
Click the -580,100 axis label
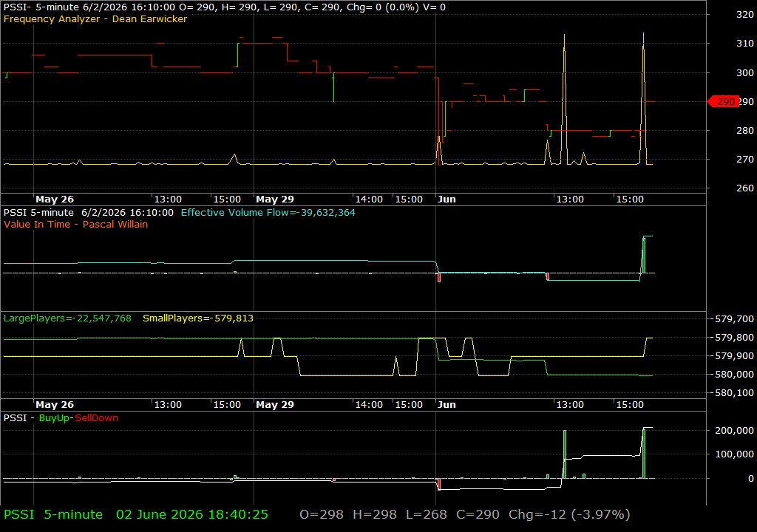tap(733, 393)
